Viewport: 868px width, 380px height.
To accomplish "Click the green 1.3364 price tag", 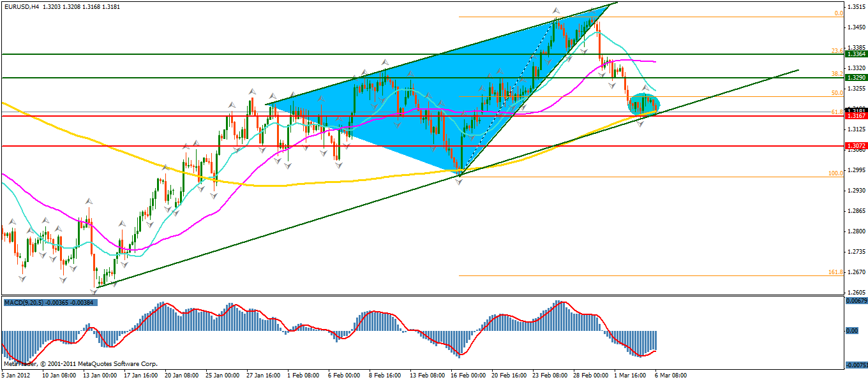I will (x=855, y=54).
